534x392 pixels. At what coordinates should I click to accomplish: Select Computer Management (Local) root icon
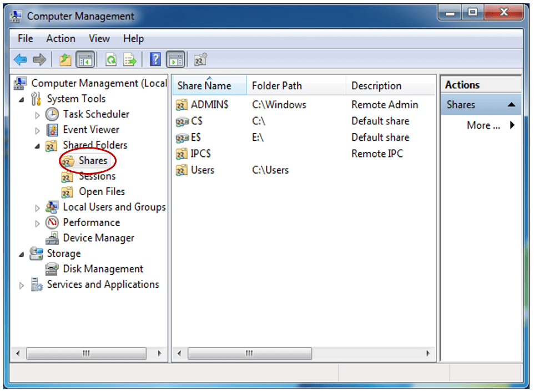(x=20, y=83)
